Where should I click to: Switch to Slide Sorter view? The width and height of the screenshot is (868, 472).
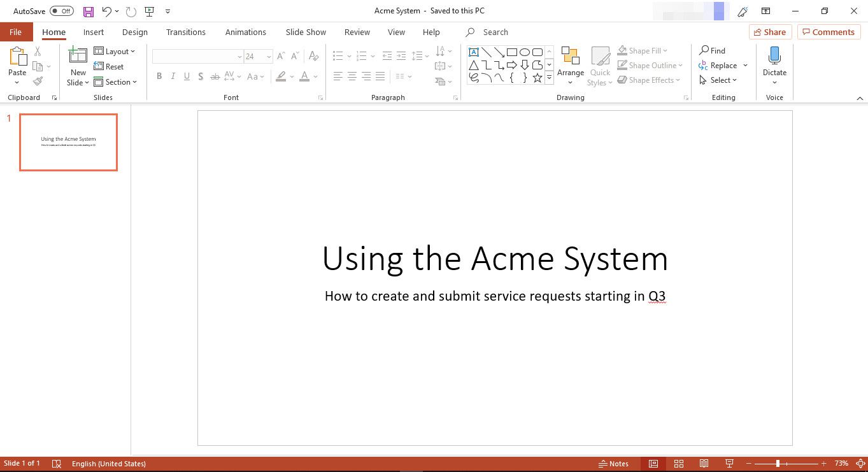tap(679, 464)
